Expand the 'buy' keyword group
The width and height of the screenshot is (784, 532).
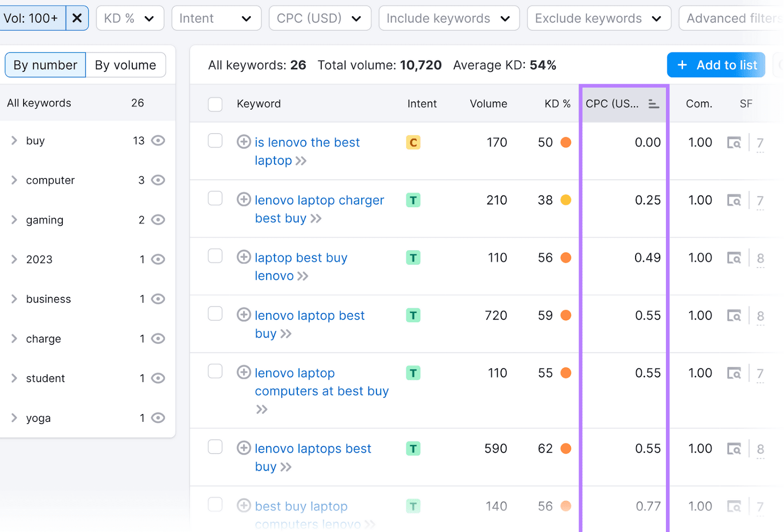(x=14, y=141)
